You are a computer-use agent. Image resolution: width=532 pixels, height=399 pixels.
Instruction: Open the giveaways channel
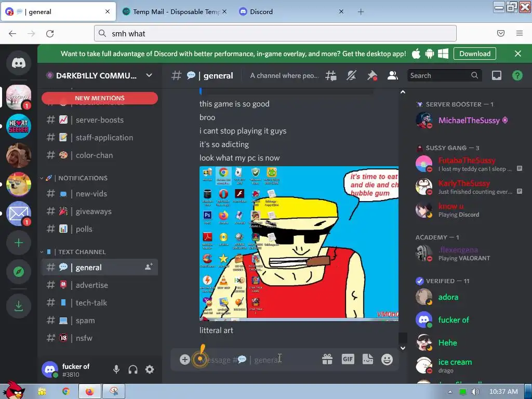99,211
